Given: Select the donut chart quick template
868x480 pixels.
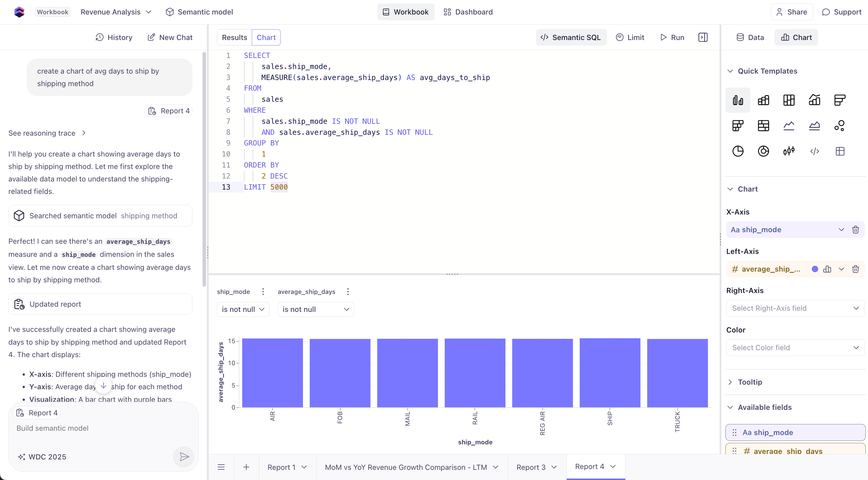Looking at the screenshot, I should pos(763,151).
